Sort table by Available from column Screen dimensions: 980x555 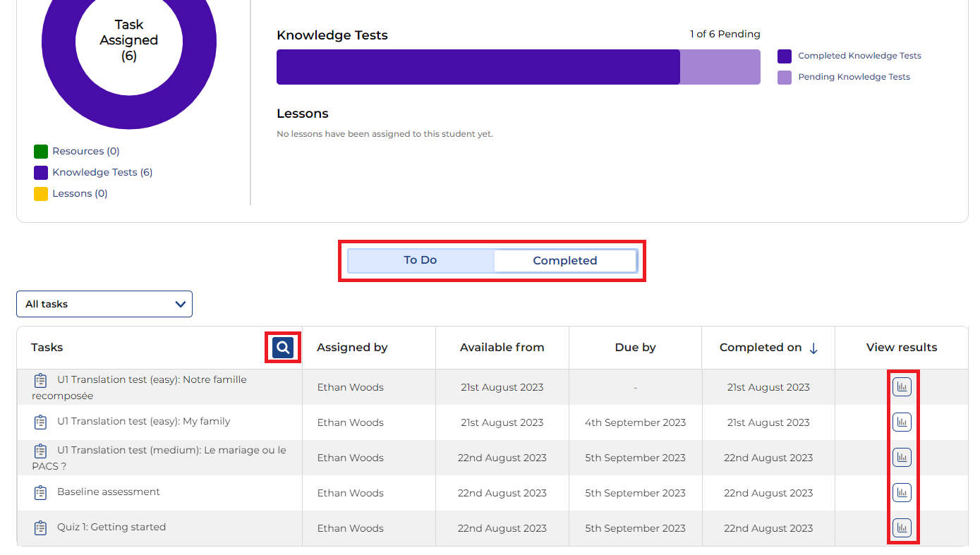click(x=502, y=347)
